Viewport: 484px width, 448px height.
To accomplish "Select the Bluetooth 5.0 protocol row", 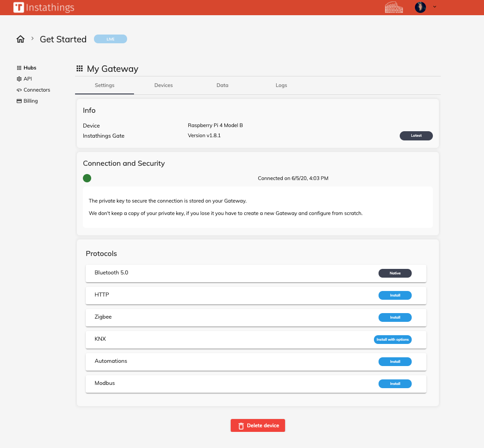I will click(x=256, y=273).
